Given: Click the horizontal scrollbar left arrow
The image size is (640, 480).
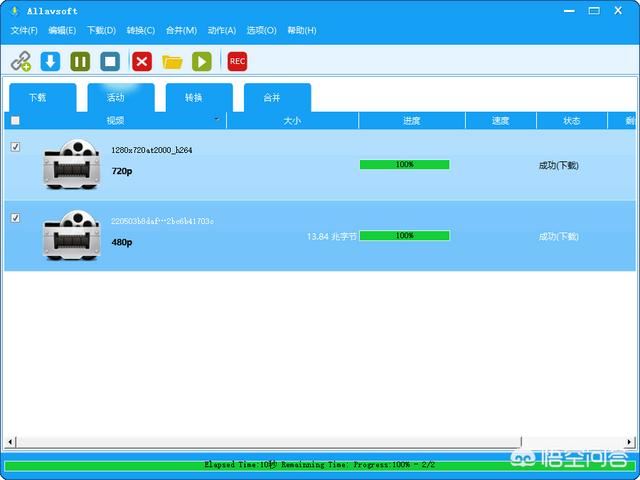Looking at the screenshot, I should coord(10,442).
